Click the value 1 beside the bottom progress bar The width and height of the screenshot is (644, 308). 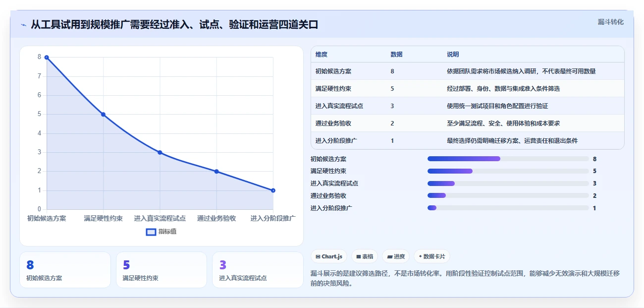(x=594, y=208)
